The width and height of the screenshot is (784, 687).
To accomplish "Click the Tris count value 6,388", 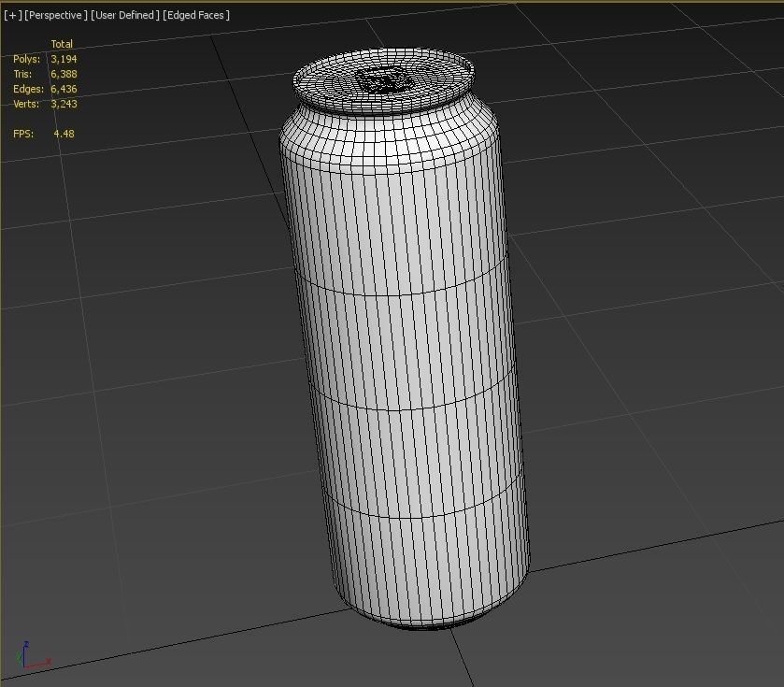I will (64, 74).
